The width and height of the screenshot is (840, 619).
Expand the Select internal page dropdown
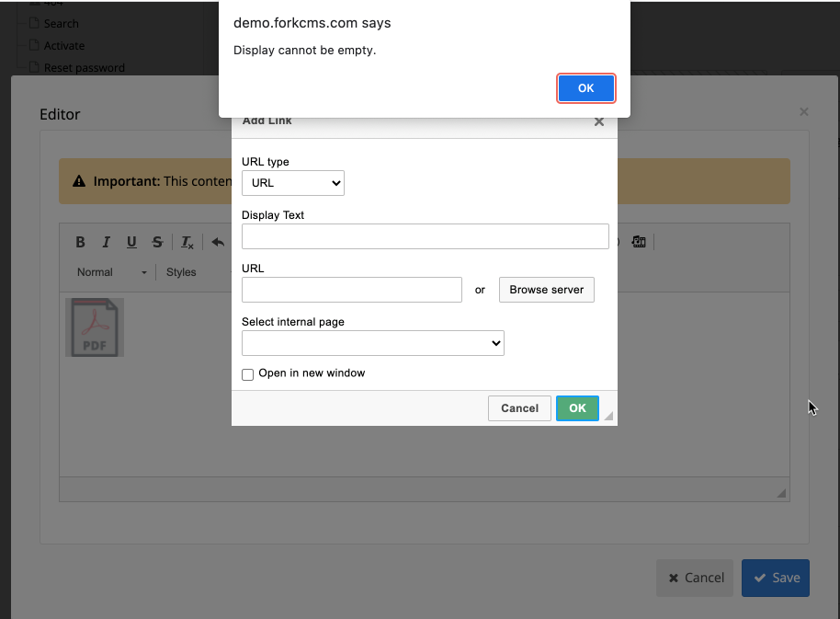(372, 343)
